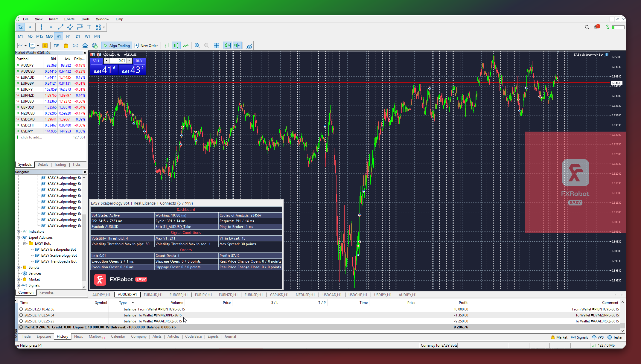Open the Journal tab in Toolbox

coord(230,336)
